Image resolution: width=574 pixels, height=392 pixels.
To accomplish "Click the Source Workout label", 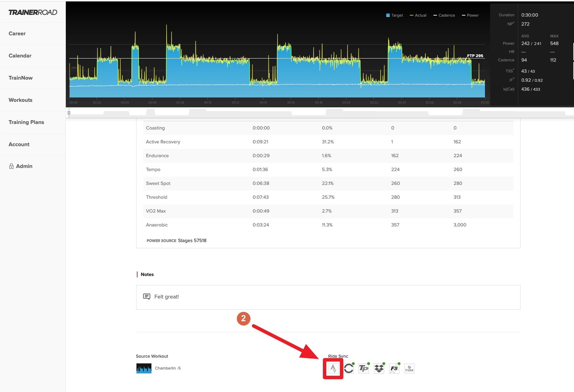I will tap(152, 356).
